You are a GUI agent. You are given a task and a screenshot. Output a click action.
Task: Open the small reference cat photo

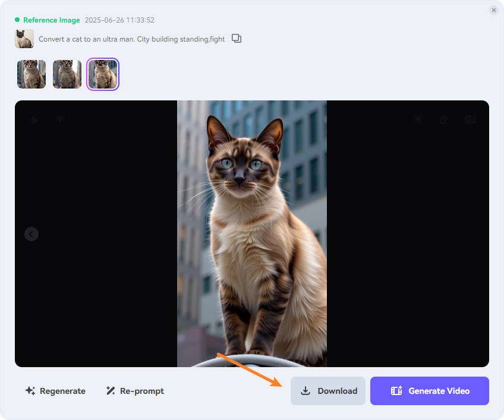24,39
